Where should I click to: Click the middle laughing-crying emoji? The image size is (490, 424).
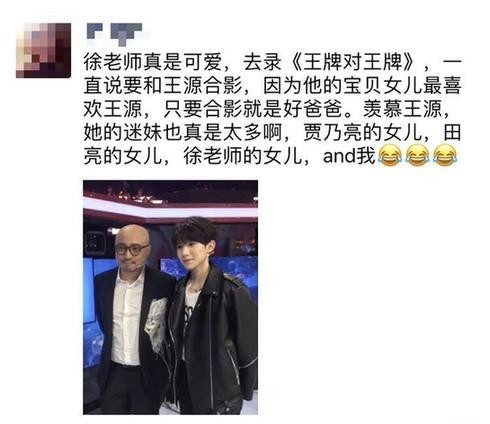click(x=418, y=156)
